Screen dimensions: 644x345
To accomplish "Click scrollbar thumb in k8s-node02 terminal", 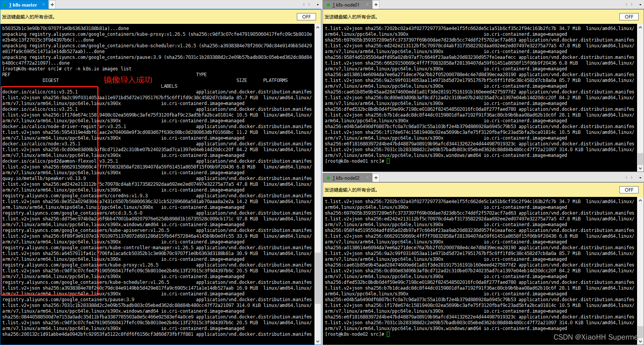I will tap(640, 332).
